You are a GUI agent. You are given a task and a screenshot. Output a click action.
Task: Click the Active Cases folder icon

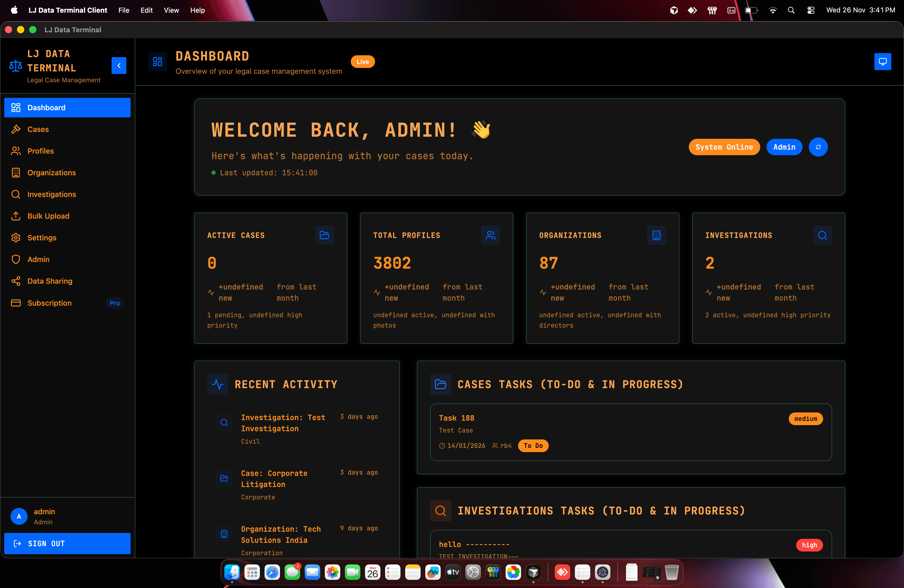(x=324, y=235)
